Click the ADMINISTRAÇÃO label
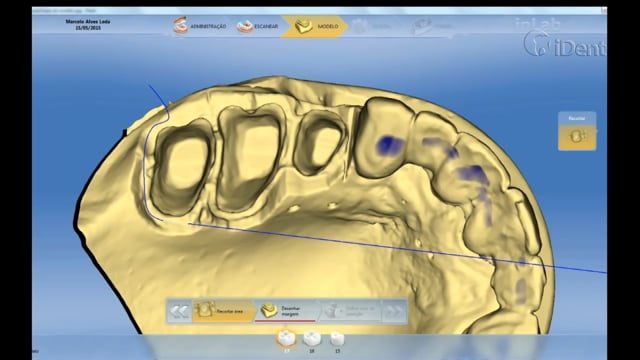 click(x=208, y=27)
